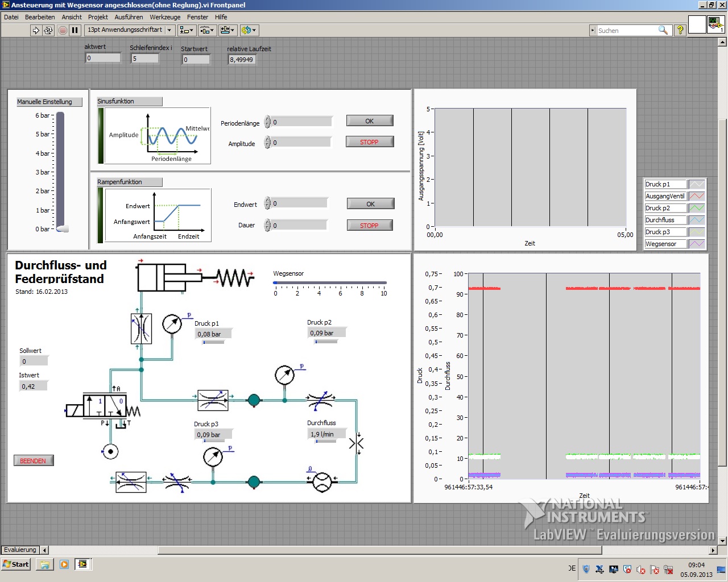Click the Manuelle Einstellung bar slider
The height and width of the screenshot is (582, 728).
point(60,172)
